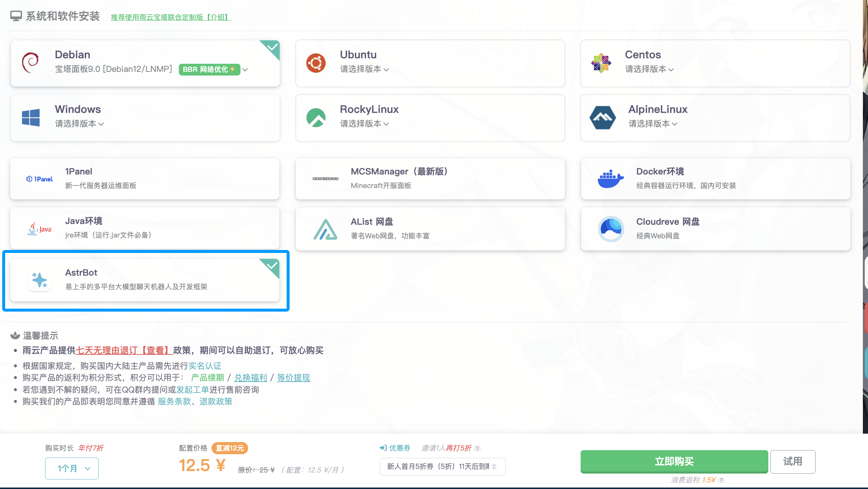Image resolution: width=868 pixels, height=489 pixels.
Task: Click the Windows logo icon
Action: coord(31,118)
